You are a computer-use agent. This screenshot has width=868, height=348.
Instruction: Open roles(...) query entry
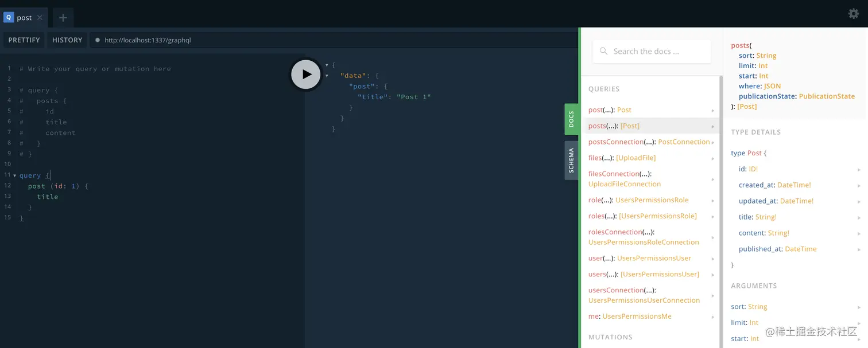coord(650,216)
